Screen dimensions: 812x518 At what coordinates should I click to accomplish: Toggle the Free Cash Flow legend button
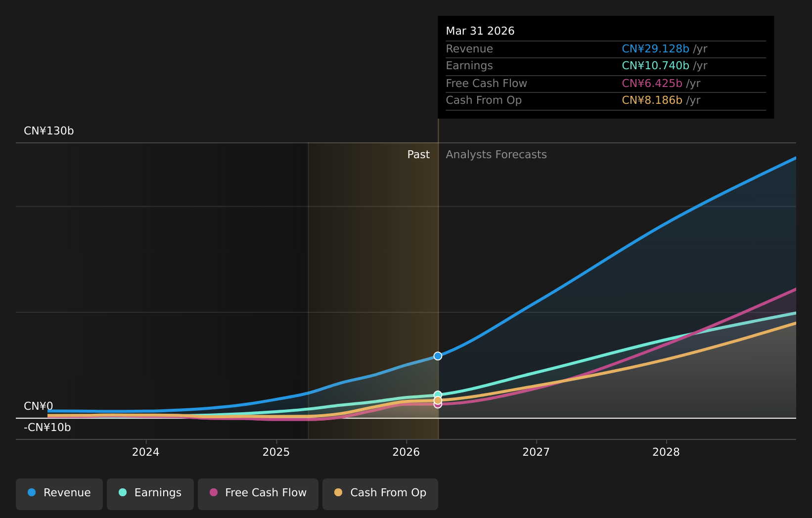258,494
